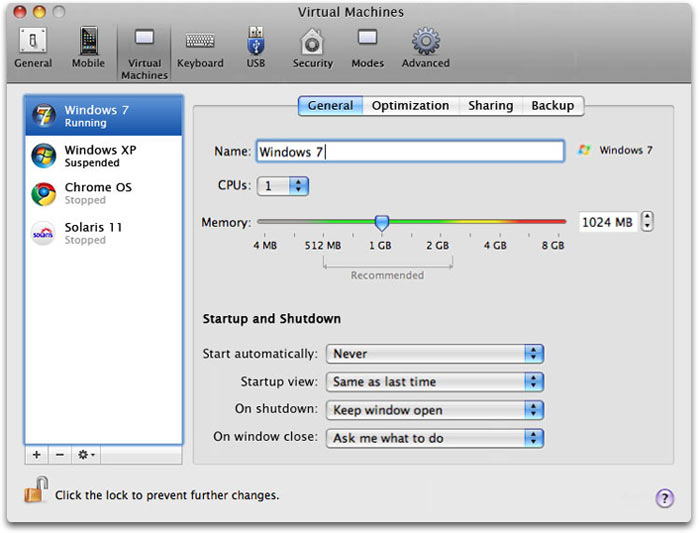
Task: Open the On window close dropdown
Action: pos(434,438)
